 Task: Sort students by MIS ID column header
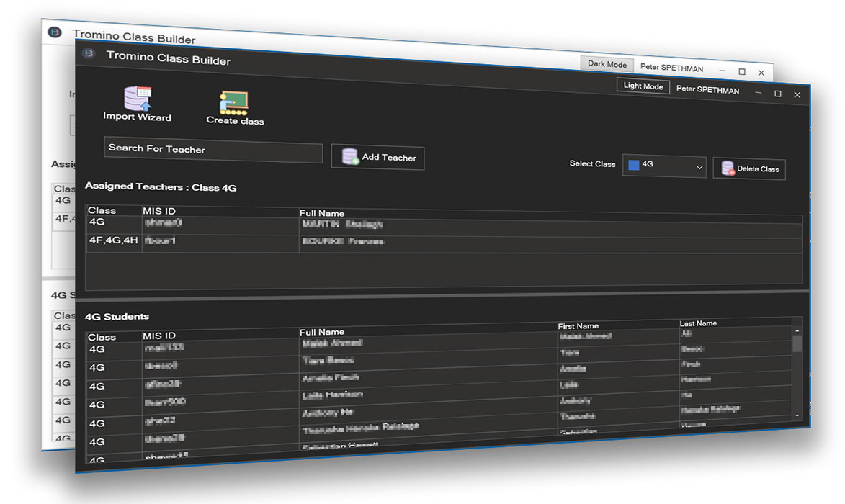point(159,336)
